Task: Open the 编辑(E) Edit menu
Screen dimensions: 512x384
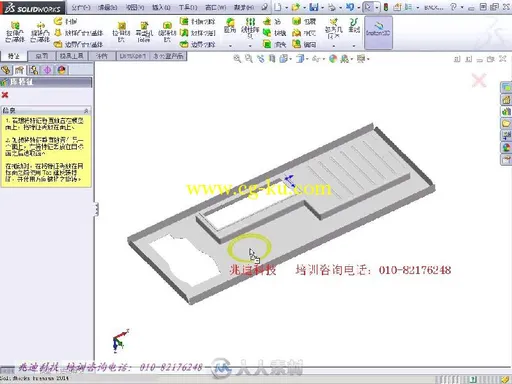Action: [x=108, y=7]
